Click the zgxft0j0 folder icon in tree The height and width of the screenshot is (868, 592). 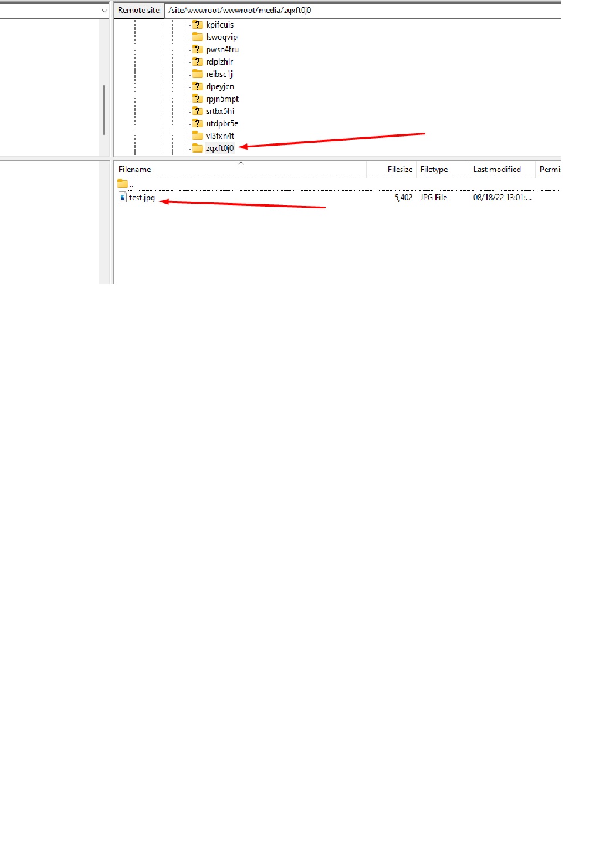click(x=198, y=148)
